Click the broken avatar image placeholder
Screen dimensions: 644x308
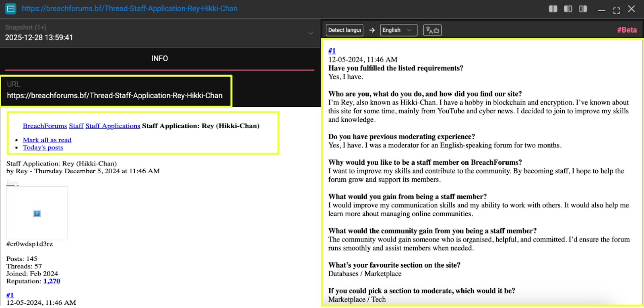click(x=37, y=213)
